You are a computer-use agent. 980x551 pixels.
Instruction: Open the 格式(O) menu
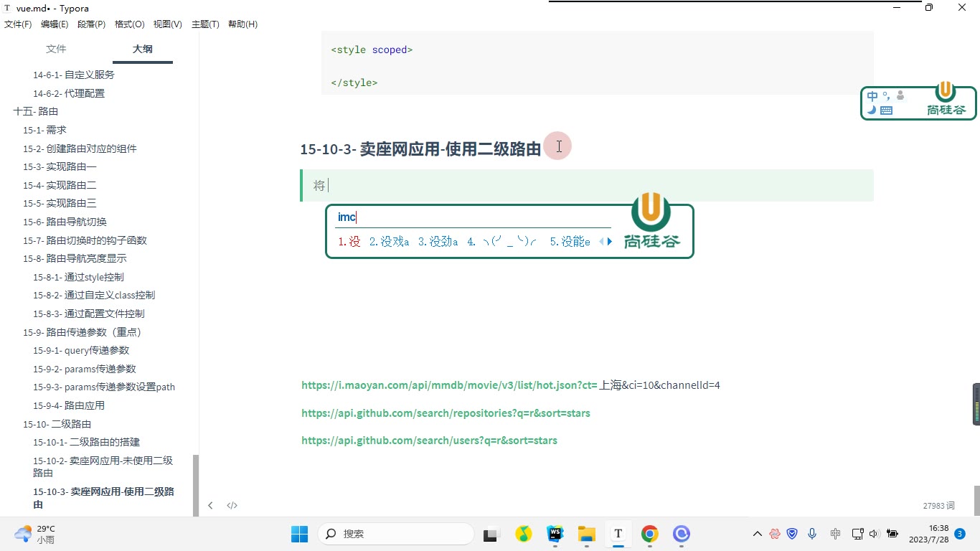coord(130,24)
